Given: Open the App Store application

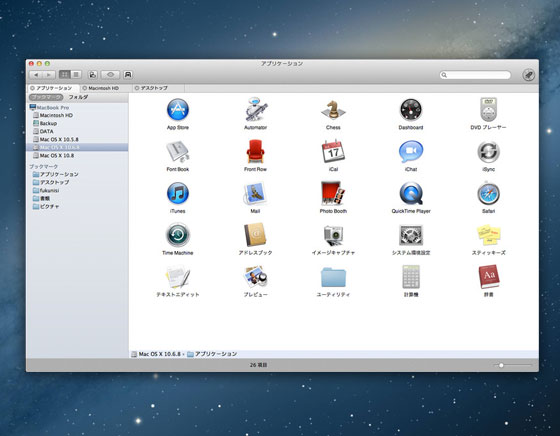Looking at the screenshot, I should pos(178,110).
